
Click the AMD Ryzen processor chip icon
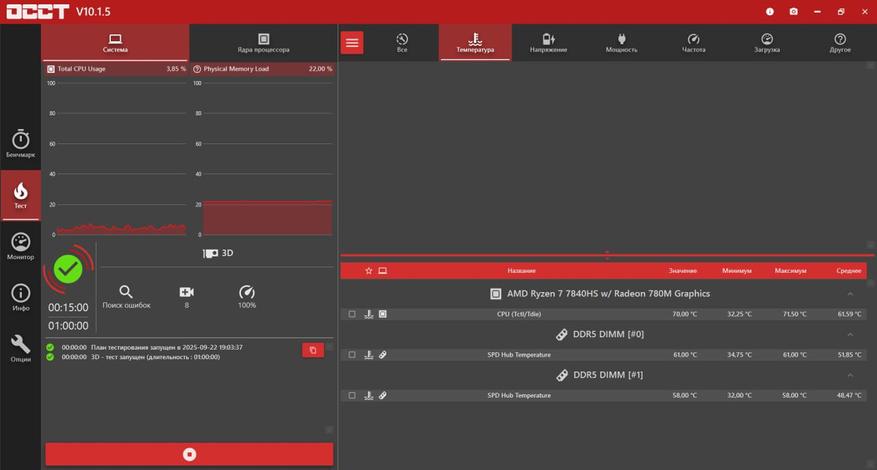pyautogui.click(x=496, y=294)
